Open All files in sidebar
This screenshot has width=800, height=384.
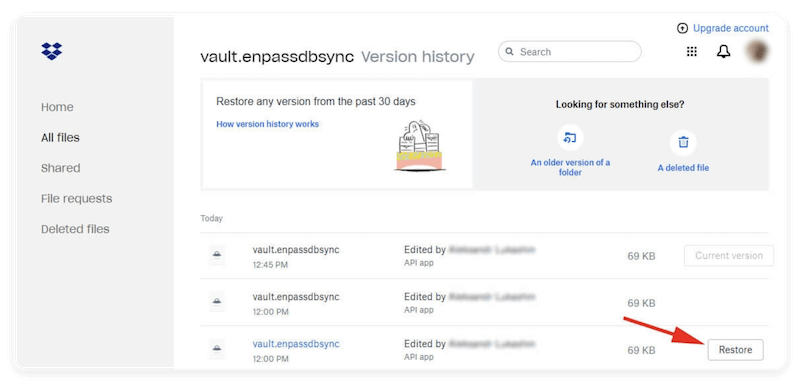tap(60, 138)
